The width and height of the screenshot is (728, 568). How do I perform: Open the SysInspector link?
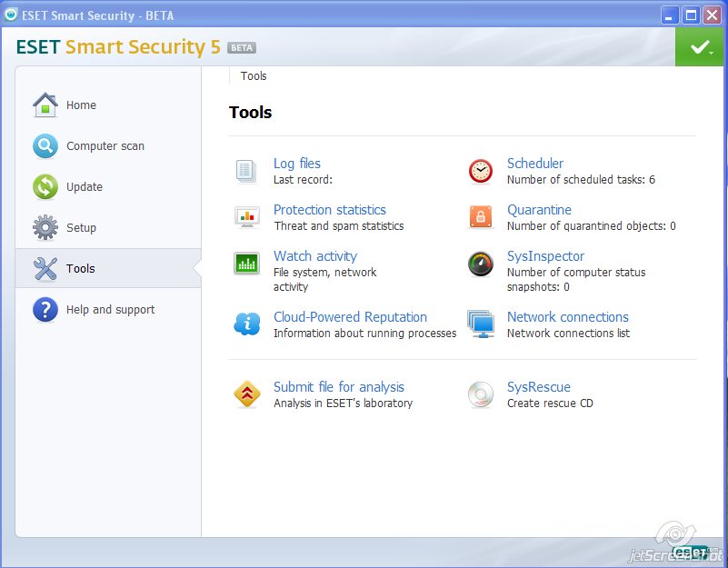(545, 256)
